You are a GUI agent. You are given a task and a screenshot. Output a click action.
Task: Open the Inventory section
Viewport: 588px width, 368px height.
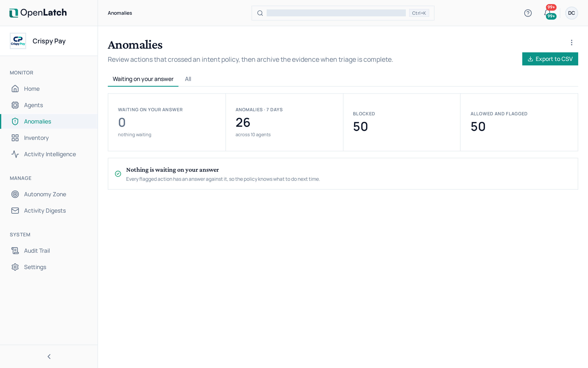pos(49,138)
